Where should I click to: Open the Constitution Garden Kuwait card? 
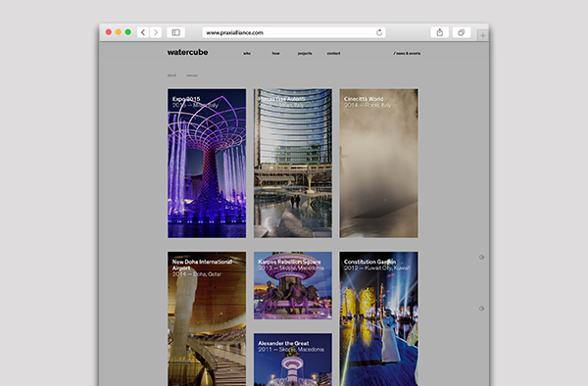click(x=378, y=318)
